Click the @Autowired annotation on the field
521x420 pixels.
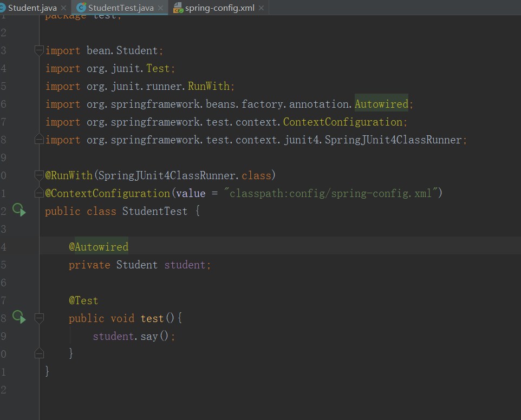[x=99, y=247]
